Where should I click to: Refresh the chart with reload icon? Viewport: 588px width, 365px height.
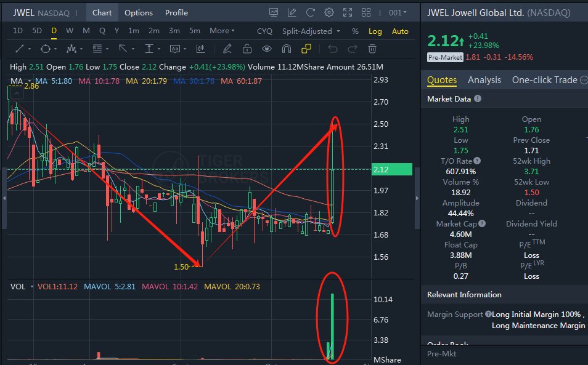[x=310, y=12]
